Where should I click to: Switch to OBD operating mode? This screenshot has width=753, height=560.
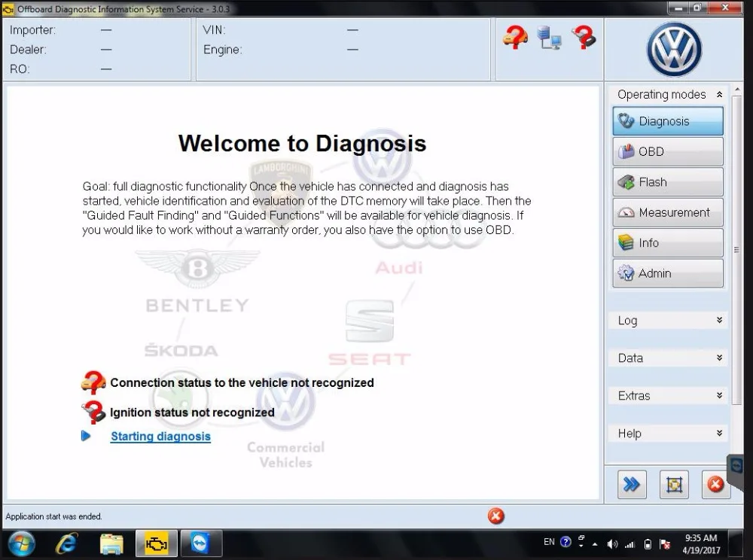tap(667, 151)
